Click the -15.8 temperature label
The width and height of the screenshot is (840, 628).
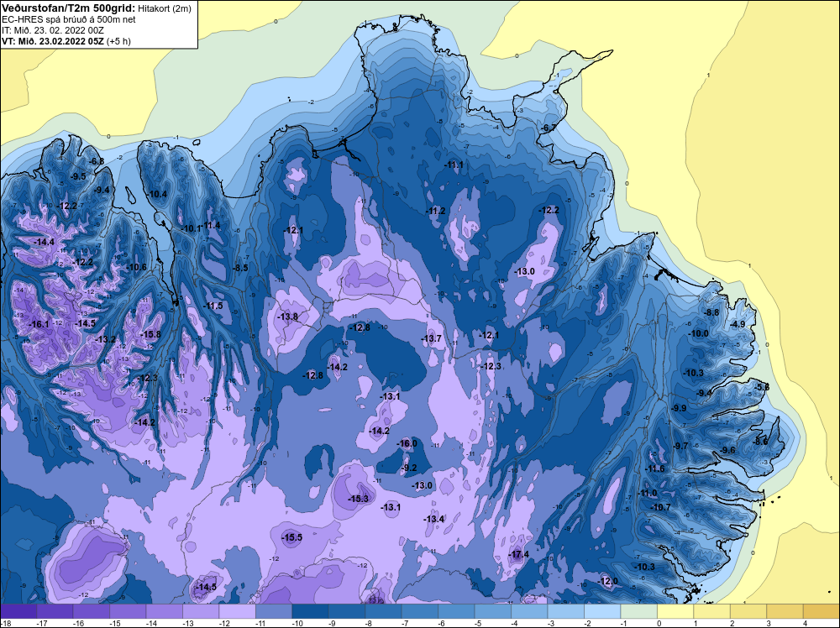(x=150, y=334)
